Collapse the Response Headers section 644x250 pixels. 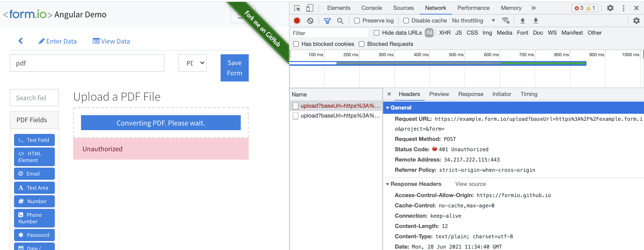pyautogui.click(x=388, y=184)
